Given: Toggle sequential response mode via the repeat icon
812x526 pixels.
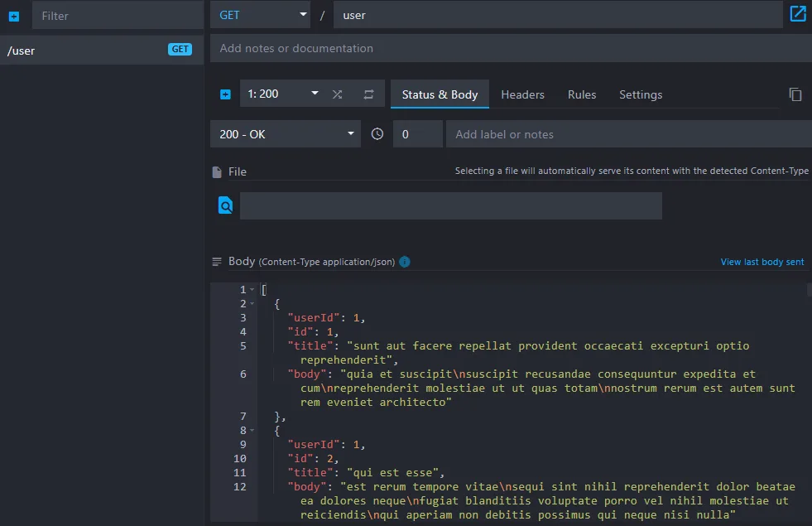Looking at the screenshot, I should pos(368,94).
